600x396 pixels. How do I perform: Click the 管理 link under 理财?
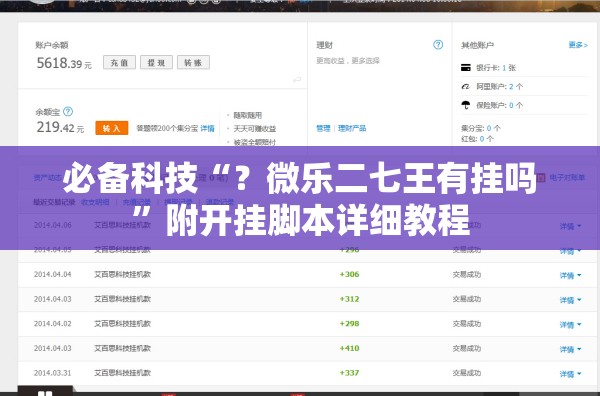(323, 128)
